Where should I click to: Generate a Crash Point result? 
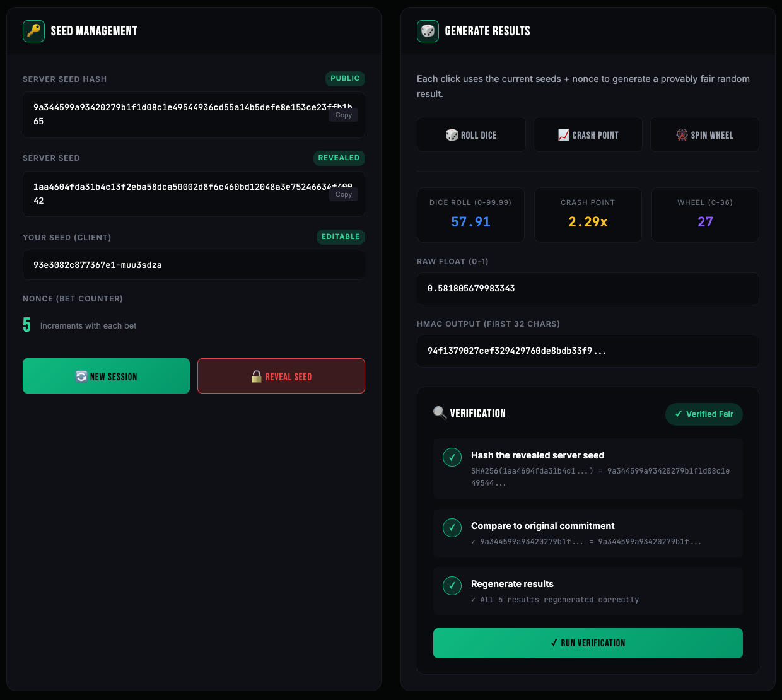coord(588,134)
